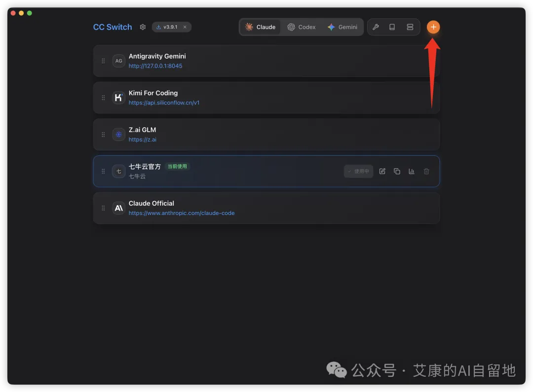Image resolution: width=533 pixels, height=392 pixels.
Task: Click the v3.9.1 update download badge
Action: click(x=167, y=27)
